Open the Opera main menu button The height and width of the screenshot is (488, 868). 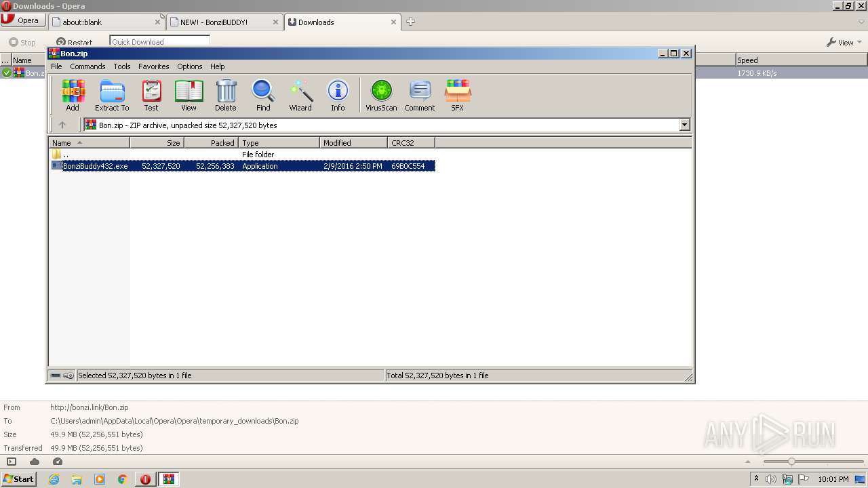click(x=22, y=20)
